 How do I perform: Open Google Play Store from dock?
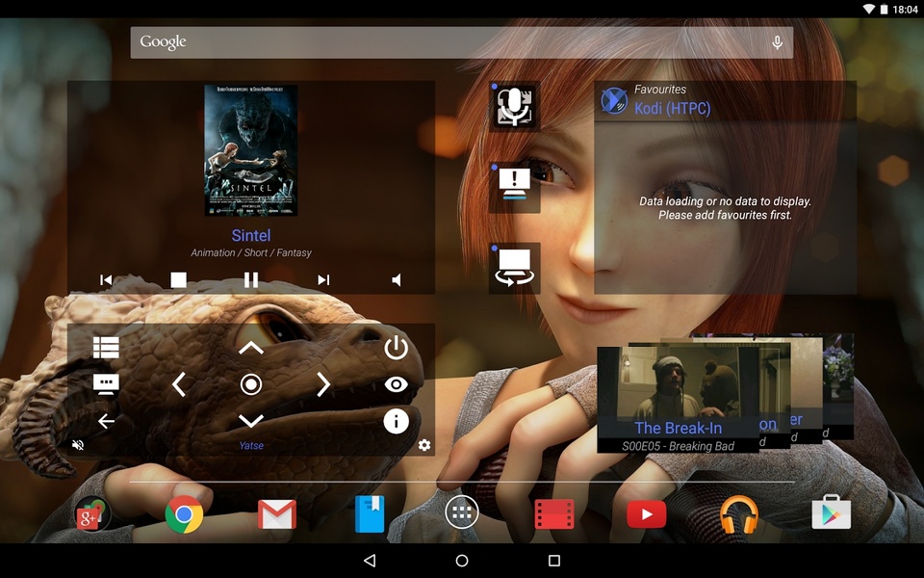pos(831,512)
